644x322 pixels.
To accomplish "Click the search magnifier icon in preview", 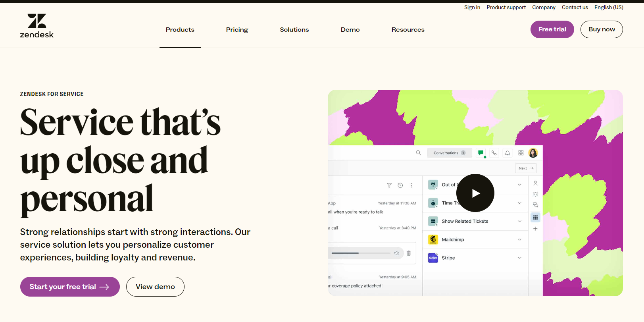I will pos(418,153).
